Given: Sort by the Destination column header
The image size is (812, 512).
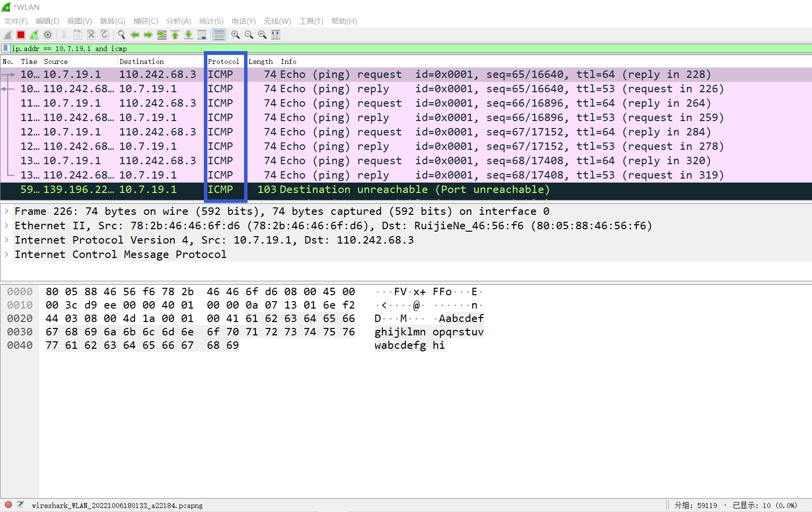Looking at the screenshot, I should 161,62.
